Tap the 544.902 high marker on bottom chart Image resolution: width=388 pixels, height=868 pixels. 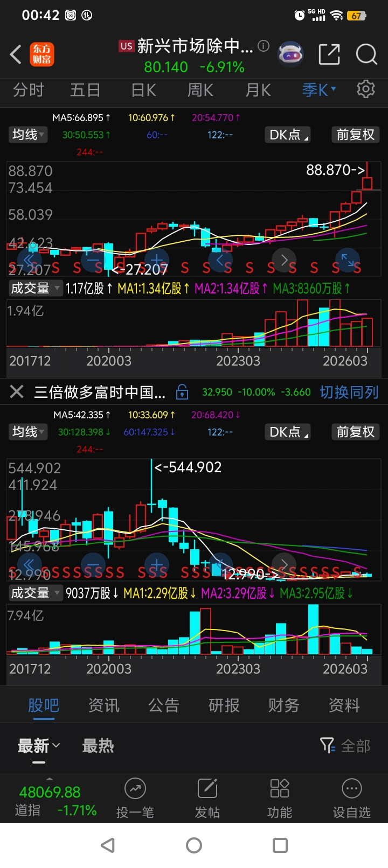[188, 467]
